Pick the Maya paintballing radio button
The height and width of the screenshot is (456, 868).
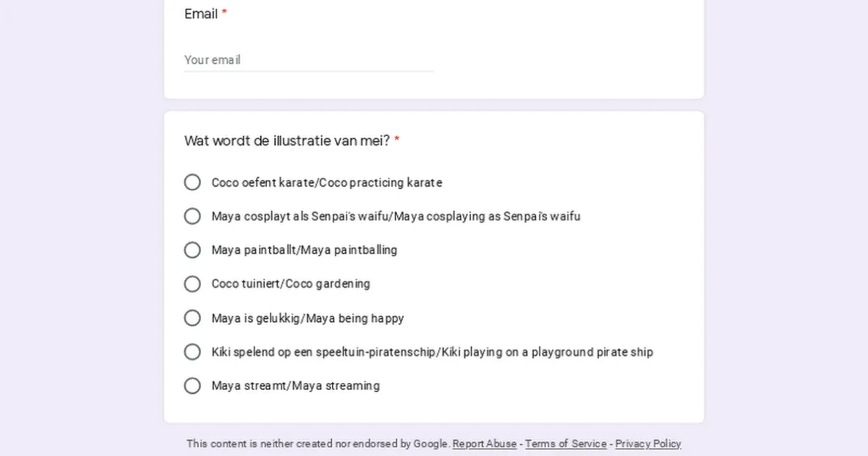(192, 250)
